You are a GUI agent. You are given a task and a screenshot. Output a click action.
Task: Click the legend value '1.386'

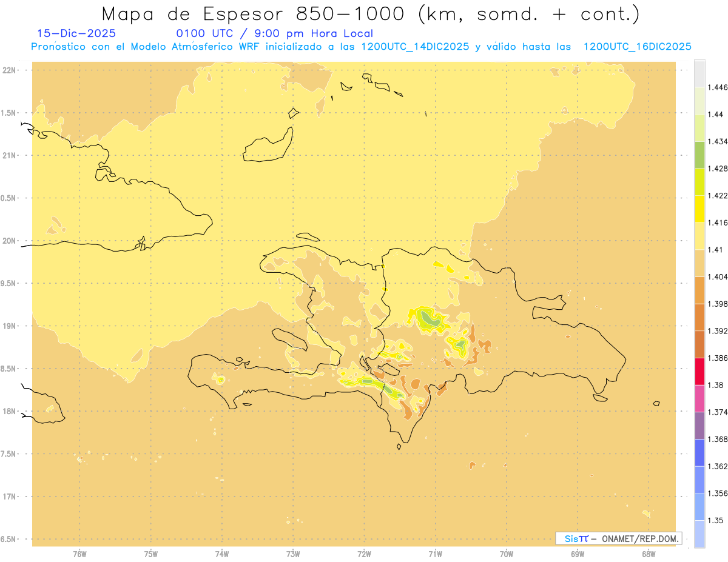(x=718, y=358)
